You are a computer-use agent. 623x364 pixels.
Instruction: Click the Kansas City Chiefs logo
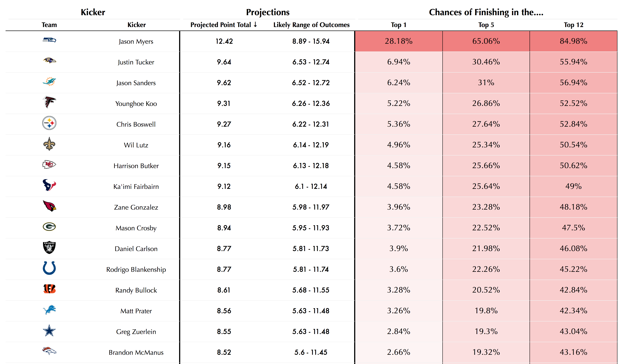click(x=49, y=164)
